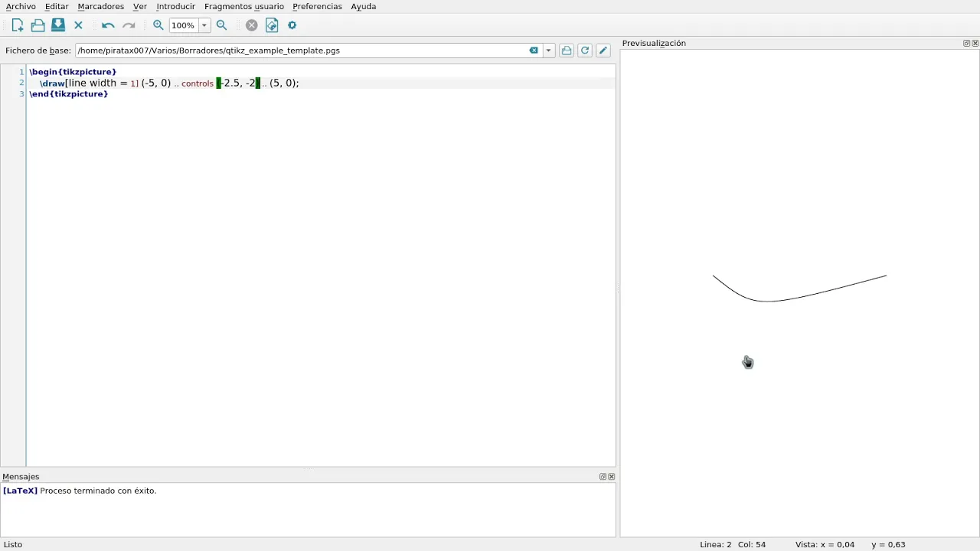Clear the base file path field

pyautogui.click(x=534, y=51)
